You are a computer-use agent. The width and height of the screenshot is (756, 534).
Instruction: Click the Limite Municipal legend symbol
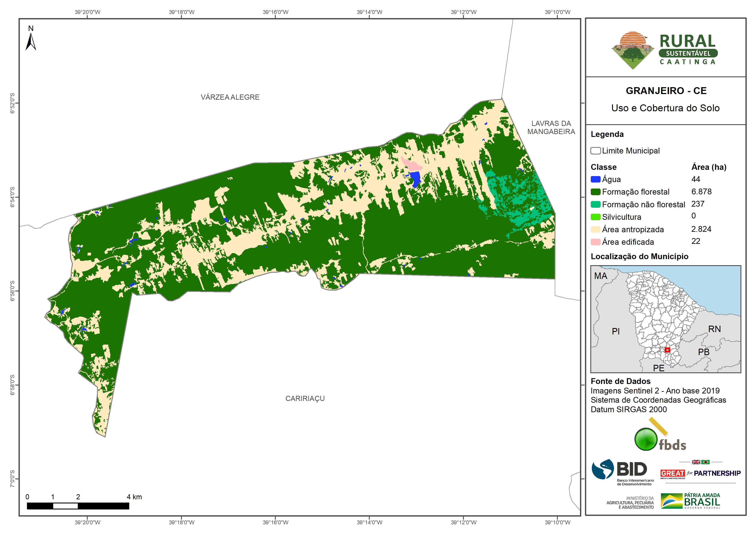coord(595,151)
